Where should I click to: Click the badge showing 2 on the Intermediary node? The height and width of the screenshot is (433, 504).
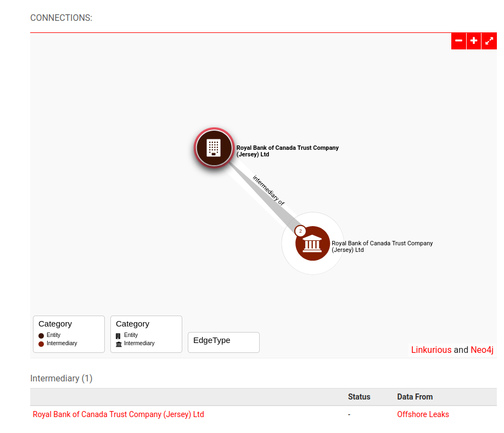pyautogui.click(x=300, y=231)
